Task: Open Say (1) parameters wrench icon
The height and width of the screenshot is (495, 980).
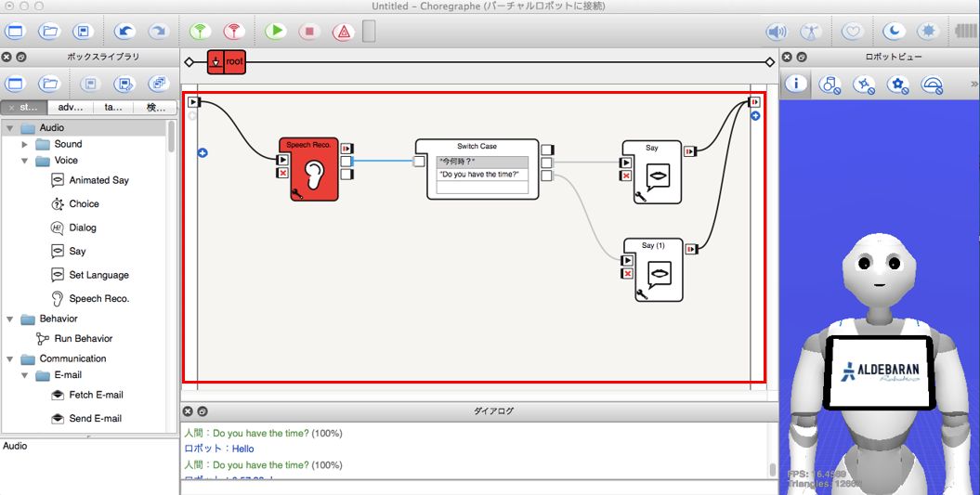Action: [x=641, y=295]
